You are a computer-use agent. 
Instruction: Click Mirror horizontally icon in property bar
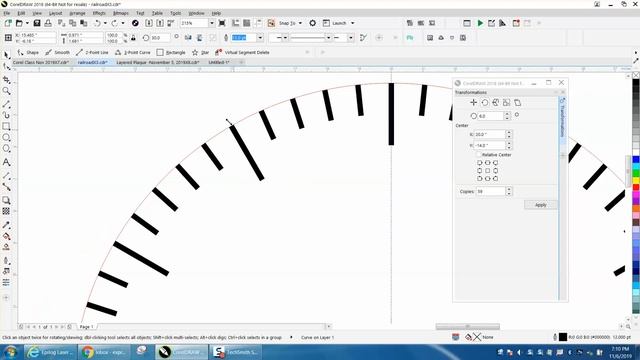pyautogui.click(x=188, y=38)
